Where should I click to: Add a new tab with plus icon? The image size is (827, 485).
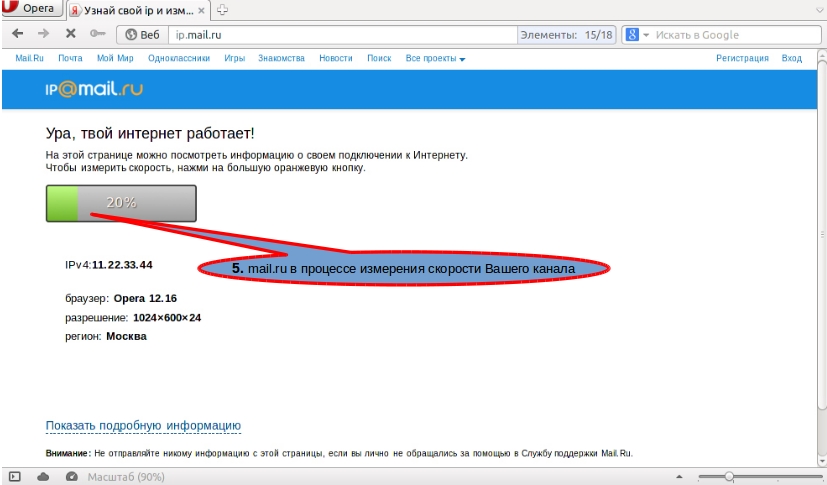click(223, 9)
